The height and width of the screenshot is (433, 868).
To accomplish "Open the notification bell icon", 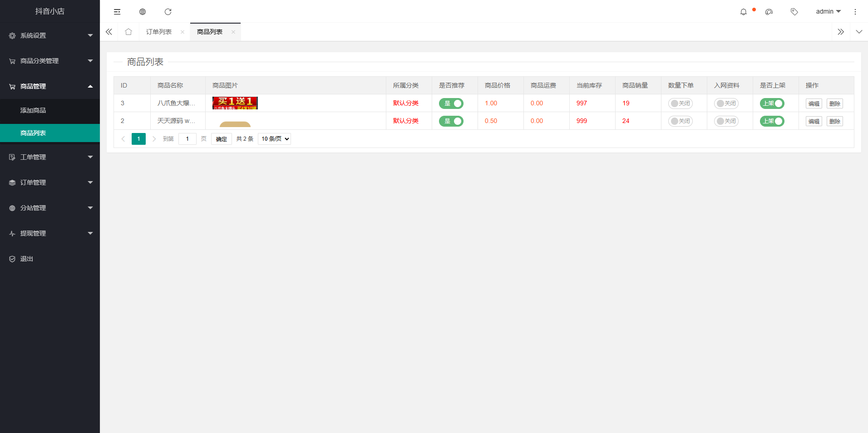I will tap(743, 12).
